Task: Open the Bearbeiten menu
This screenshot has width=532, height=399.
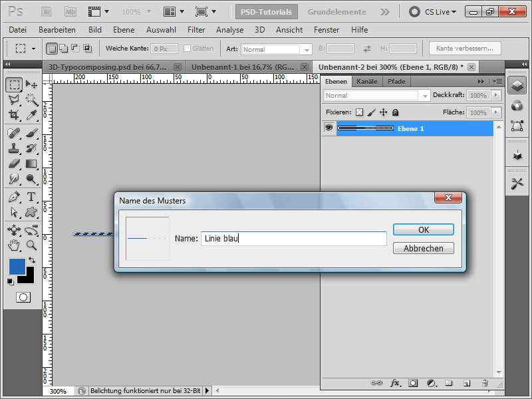Action: point(57,30)
